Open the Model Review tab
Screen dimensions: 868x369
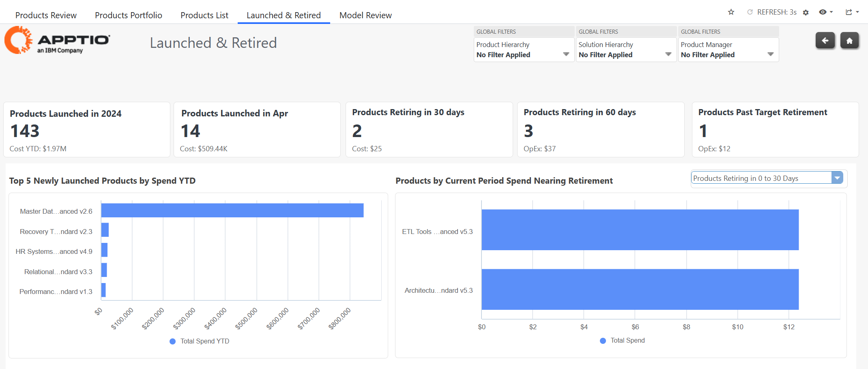coord(365,15)
